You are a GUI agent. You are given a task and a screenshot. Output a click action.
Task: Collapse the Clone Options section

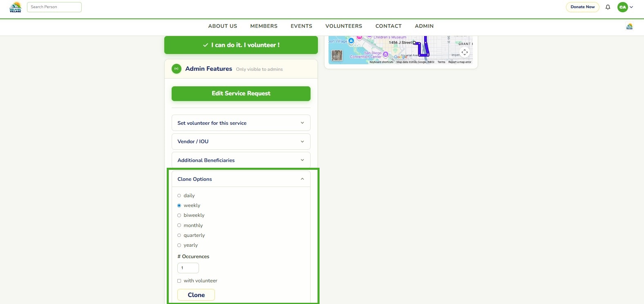[x=241, y=179]
